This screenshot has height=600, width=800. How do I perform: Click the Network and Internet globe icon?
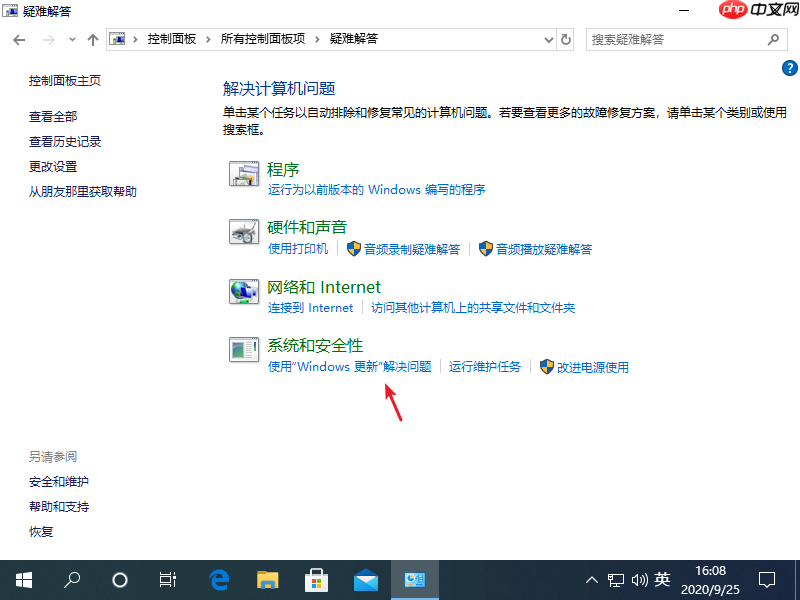point(244,291)
